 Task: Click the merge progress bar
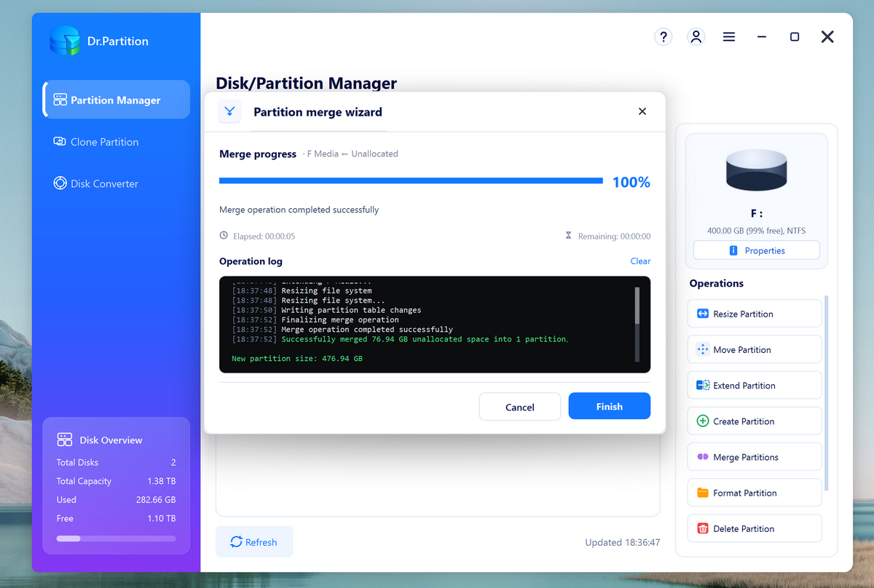point(411,180)
